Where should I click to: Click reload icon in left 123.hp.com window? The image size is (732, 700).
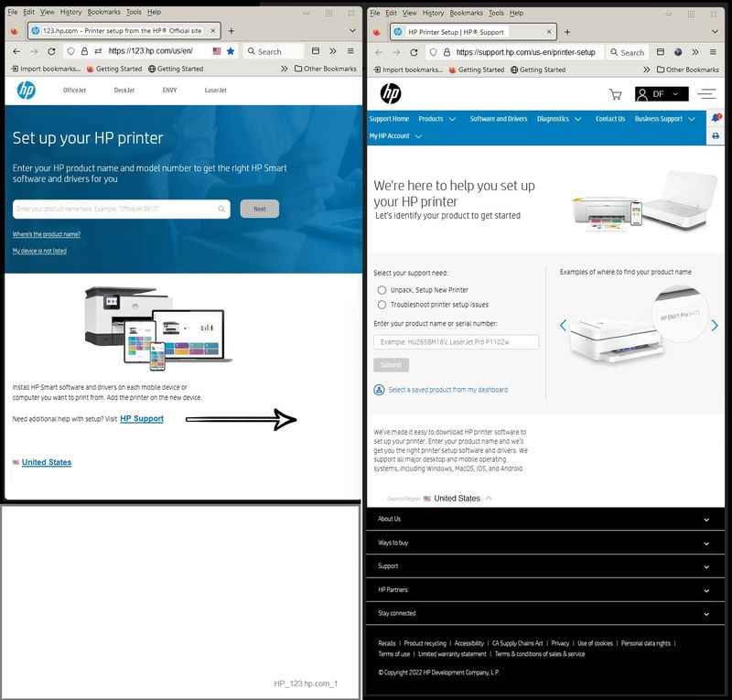[52, 51]
